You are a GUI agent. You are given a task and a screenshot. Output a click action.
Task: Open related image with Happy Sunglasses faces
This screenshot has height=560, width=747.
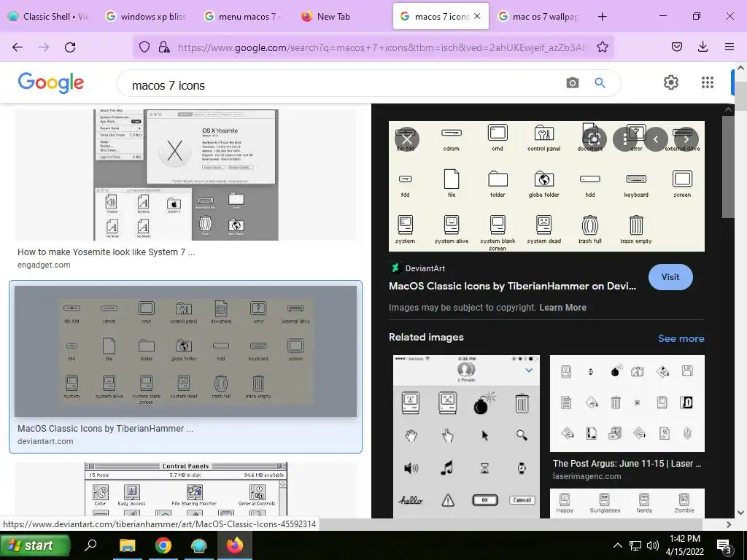point(627,503)
